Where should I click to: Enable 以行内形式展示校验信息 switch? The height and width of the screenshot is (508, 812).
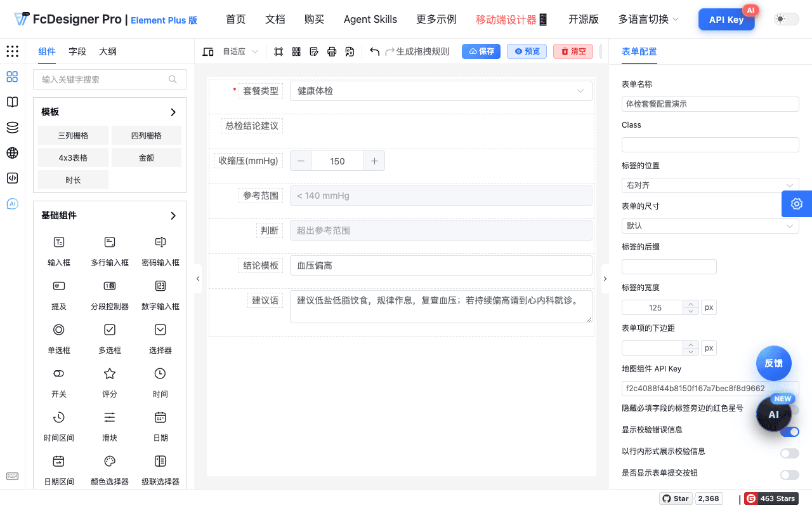789,453
